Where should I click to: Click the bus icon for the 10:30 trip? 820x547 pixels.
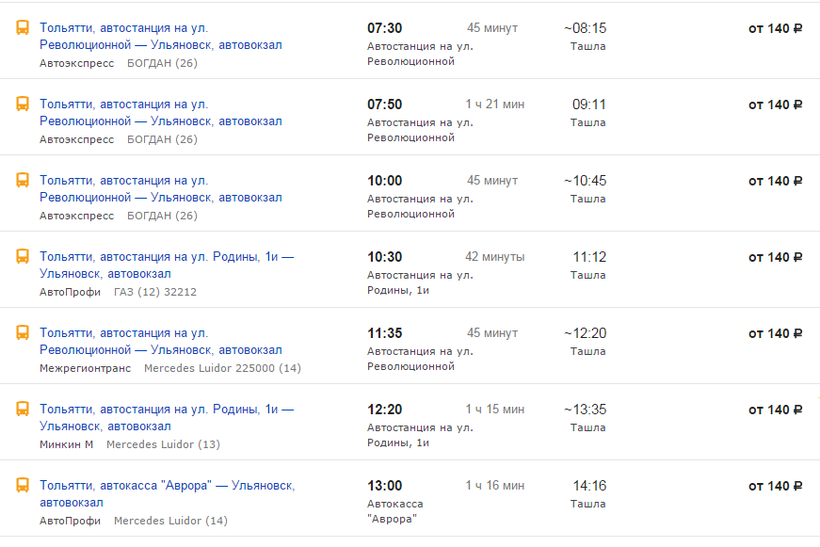[x=22, y=257]
